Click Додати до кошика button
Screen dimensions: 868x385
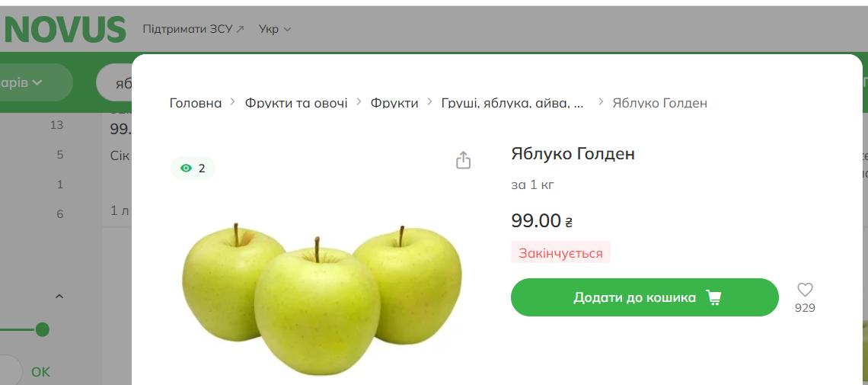pyautogui.click(x=644, y=297)
